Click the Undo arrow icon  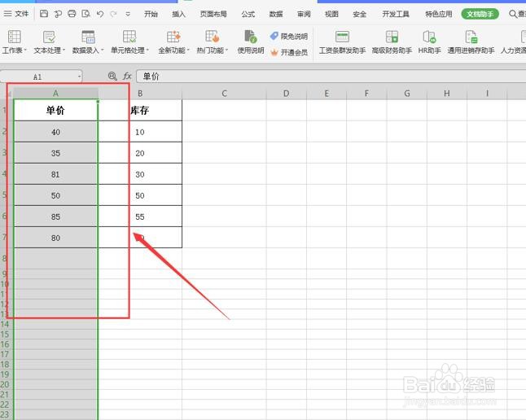click(x=100, y=14)
